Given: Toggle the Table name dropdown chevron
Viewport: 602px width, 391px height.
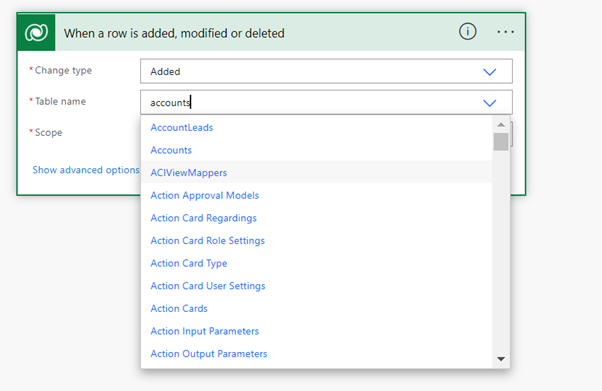Looking at the screenshot, I should [x=490, y=103].
